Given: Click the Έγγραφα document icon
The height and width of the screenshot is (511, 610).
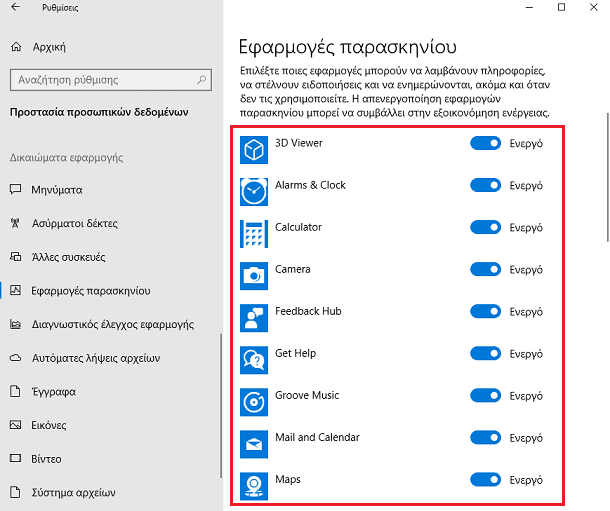Looking at the screenshot, I should 15,391.
